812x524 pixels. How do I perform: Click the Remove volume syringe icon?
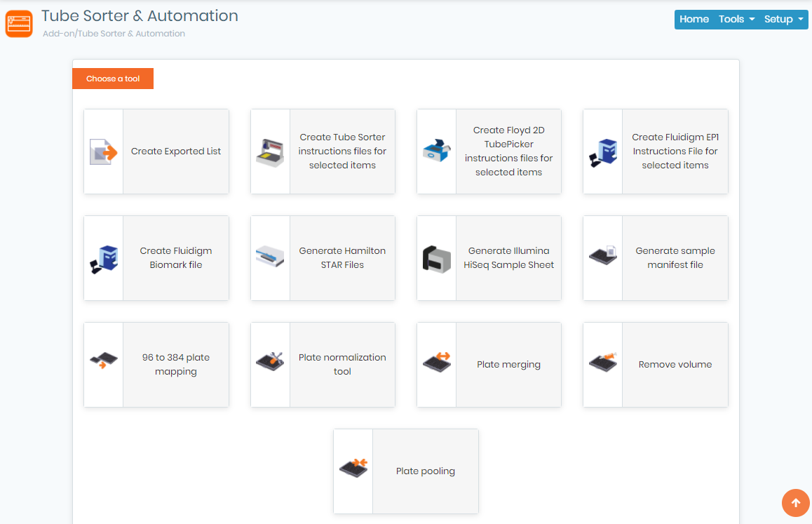coord(603,362)
